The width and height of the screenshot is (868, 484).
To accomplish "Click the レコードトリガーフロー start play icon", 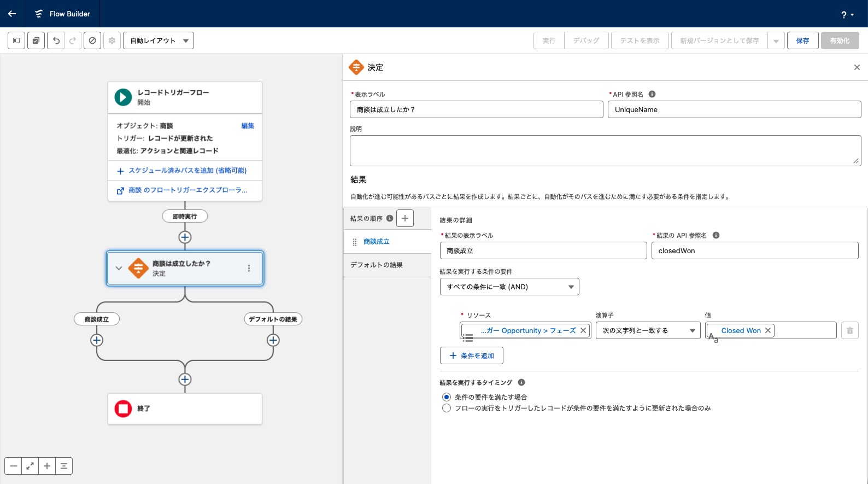I will point(123,97).
